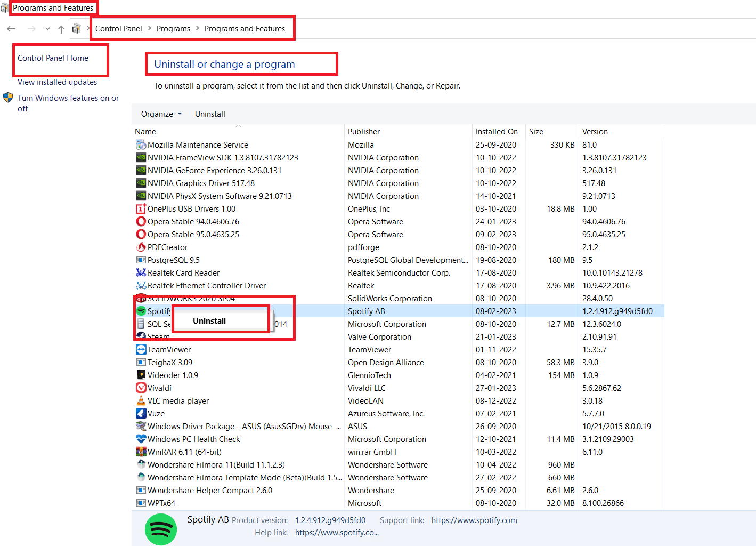
Task: Open the recent locations dropdown arrow
Action: 47,29
